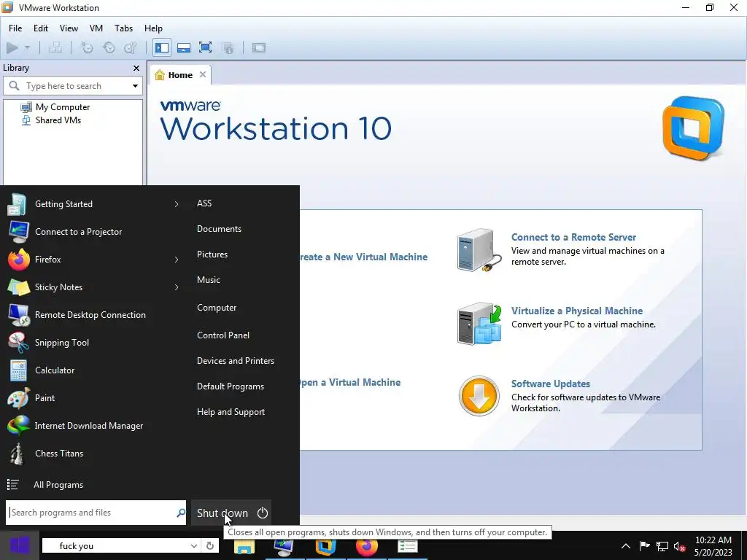
Task: Switch to the Home tab
Action: point(180,75)
